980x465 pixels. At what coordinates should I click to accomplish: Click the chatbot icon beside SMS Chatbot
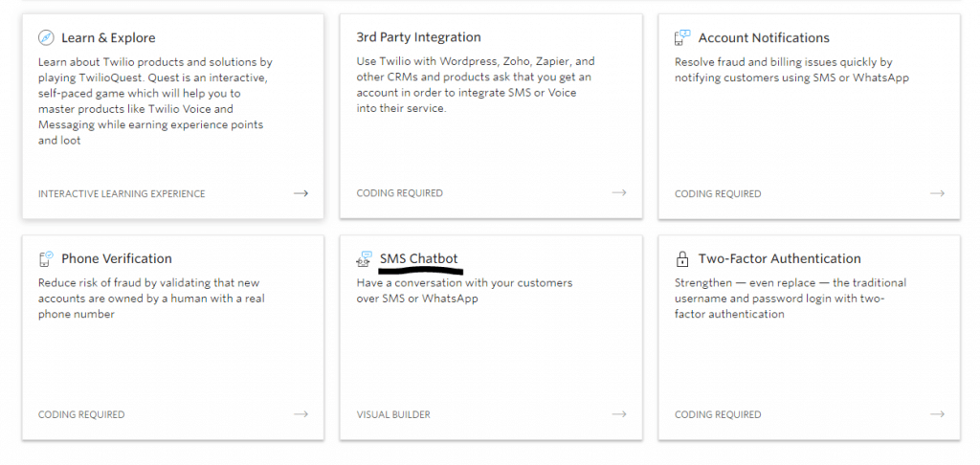(365, 258)
